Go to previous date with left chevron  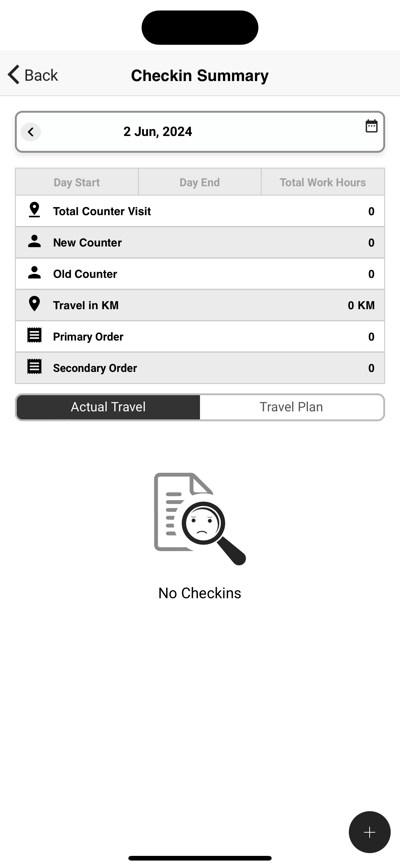coord(31,132)
